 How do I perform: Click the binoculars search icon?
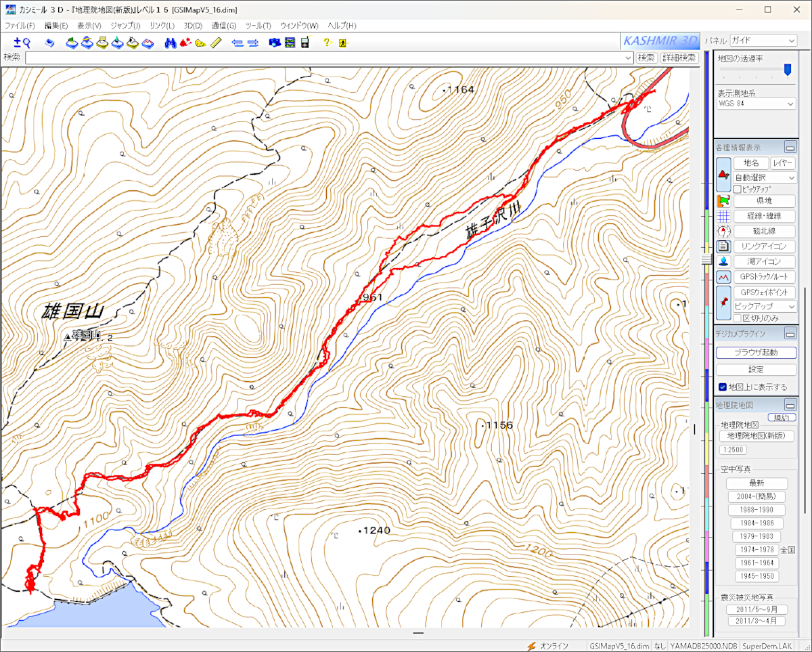[170, 43]
